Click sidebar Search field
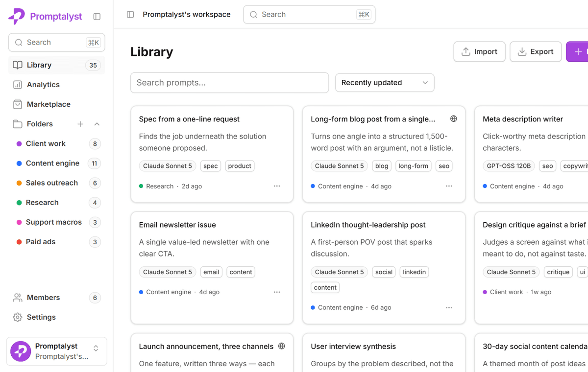 click(57, 43)
